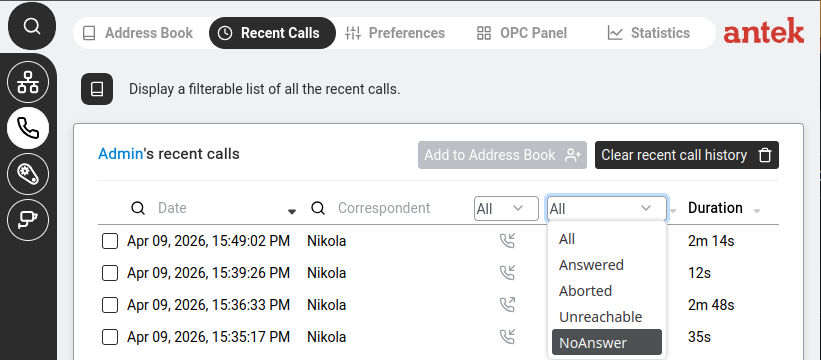The image size is (821, 360).
Task: Open the search magnifier in sidebar
Action: click(32, 26)
